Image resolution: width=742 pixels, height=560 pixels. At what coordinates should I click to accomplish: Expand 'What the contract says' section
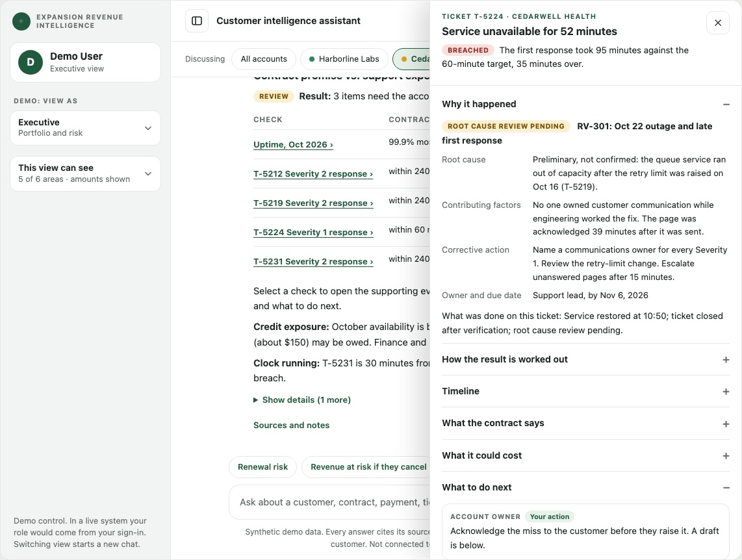[x=585, y=424]
